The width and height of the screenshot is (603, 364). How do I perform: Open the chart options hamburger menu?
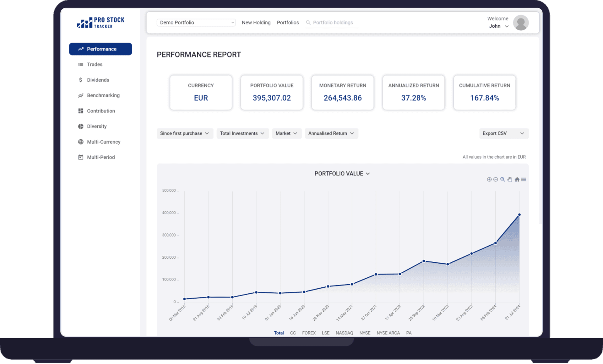point(524,179)
